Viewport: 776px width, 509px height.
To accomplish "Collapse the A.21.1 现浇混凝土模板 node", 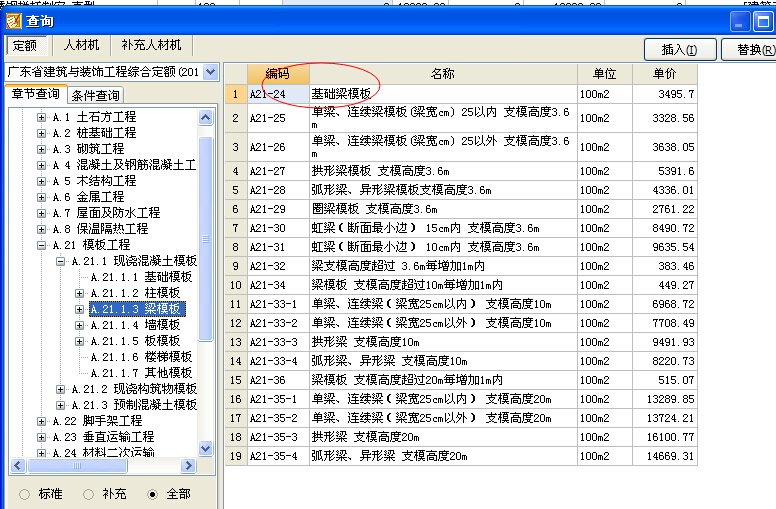I will click(60, 261).
